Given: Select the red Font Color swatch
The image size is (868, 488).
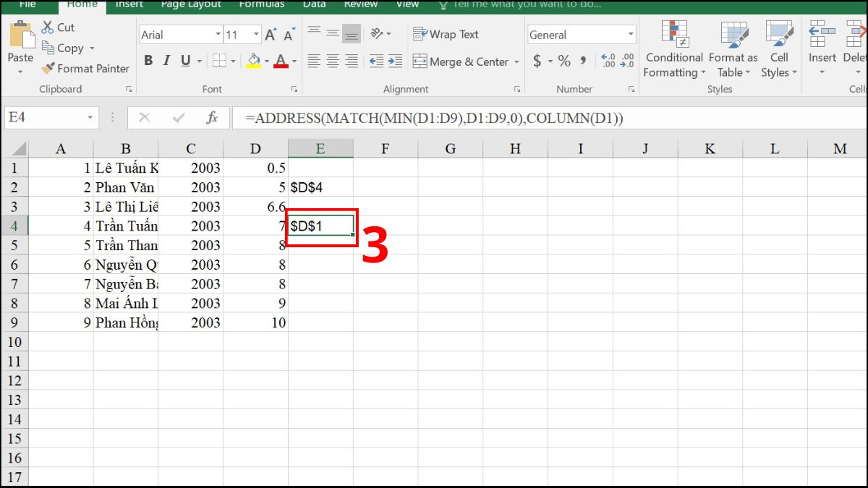Looking at the screenshot, I should point(281,61).
